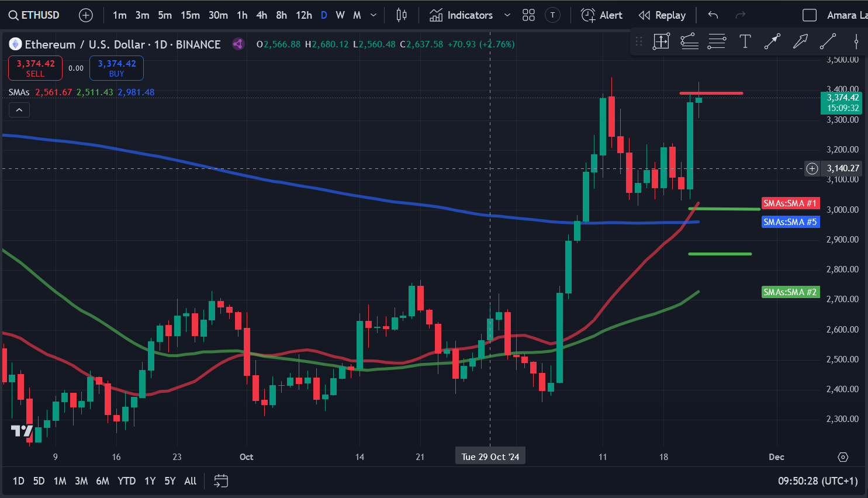
Task: Undo the last chart action
Action: pos(713,15)
